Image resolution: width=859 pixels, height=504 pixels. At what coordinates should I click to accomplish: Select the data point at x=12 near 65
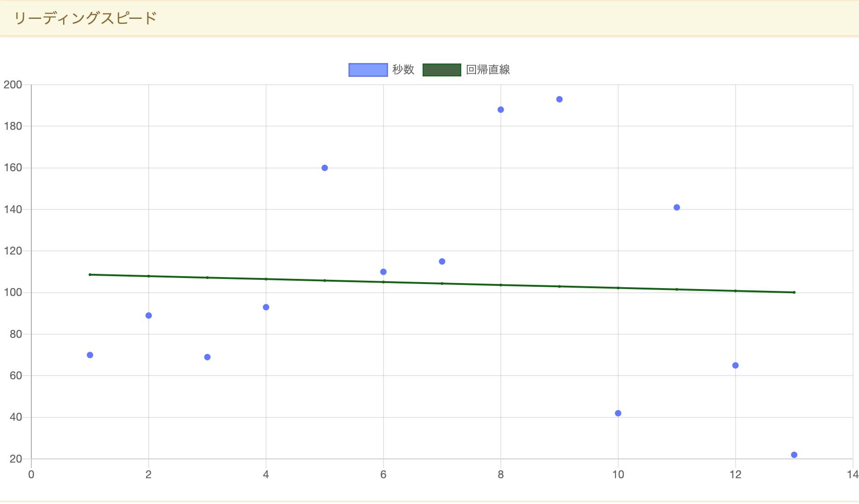coord(736,365)
